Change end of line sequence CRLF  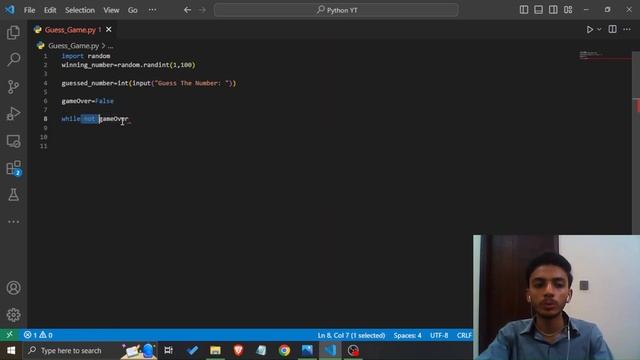click(464, 335)
